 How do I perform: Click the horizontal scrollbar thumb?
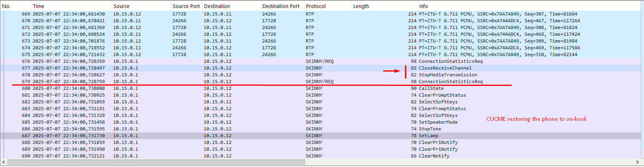(x=156, y=162)
